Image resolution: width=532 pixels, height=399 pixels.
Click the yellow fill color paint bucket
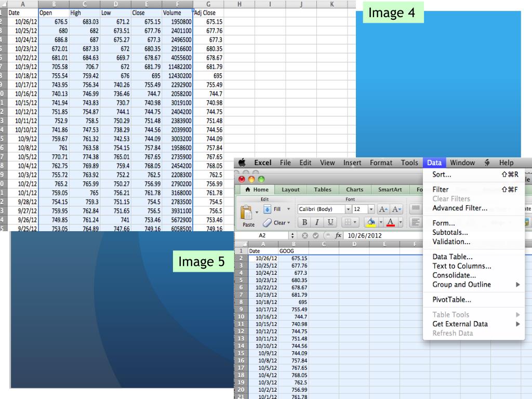tap(371, 222)
